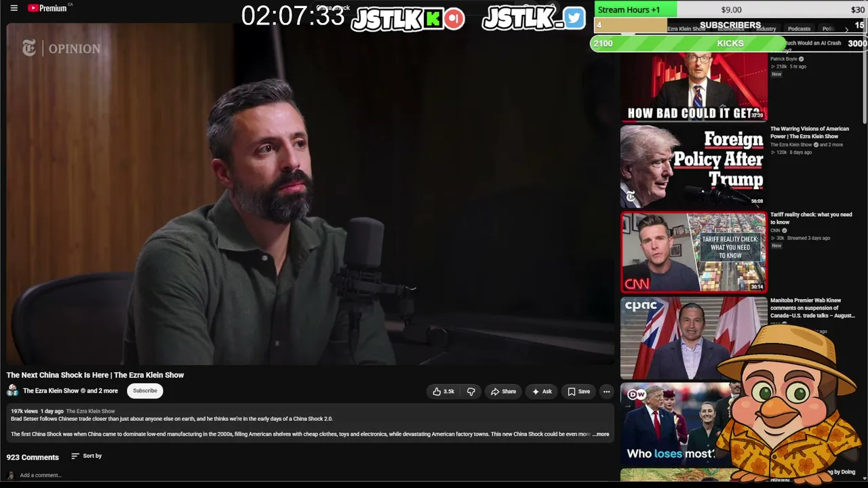The image size is (868, 488).
Task: Select the Industry filter chip
Action: 766,29
